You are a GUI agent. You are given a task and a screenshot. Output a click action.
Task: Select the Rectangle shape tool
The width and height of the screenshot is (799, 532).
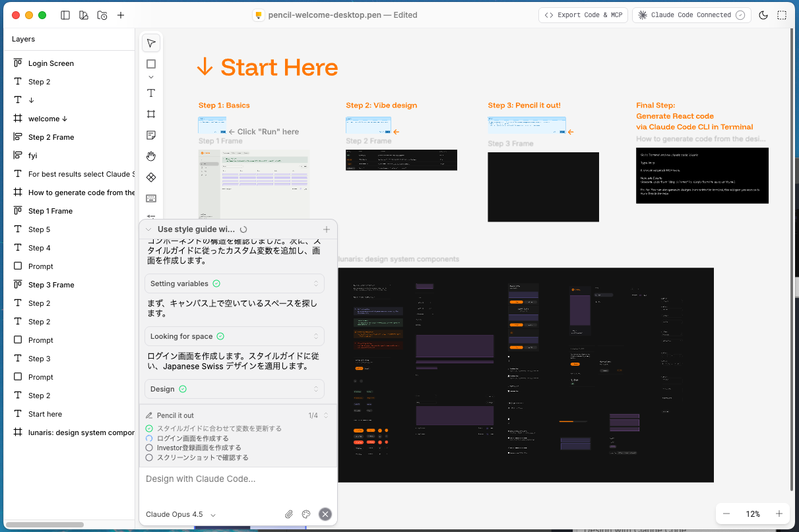(x=151, y=65)
